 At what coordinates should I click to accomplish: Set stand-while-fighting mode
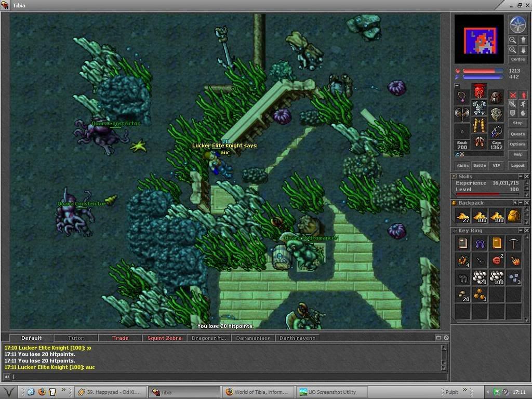(x=523, y=95)
